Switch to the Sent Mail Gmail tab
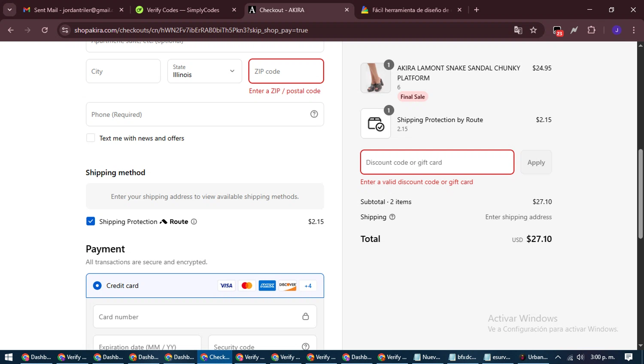Viewport: 644px width, 364px height. tap(73, 10)
